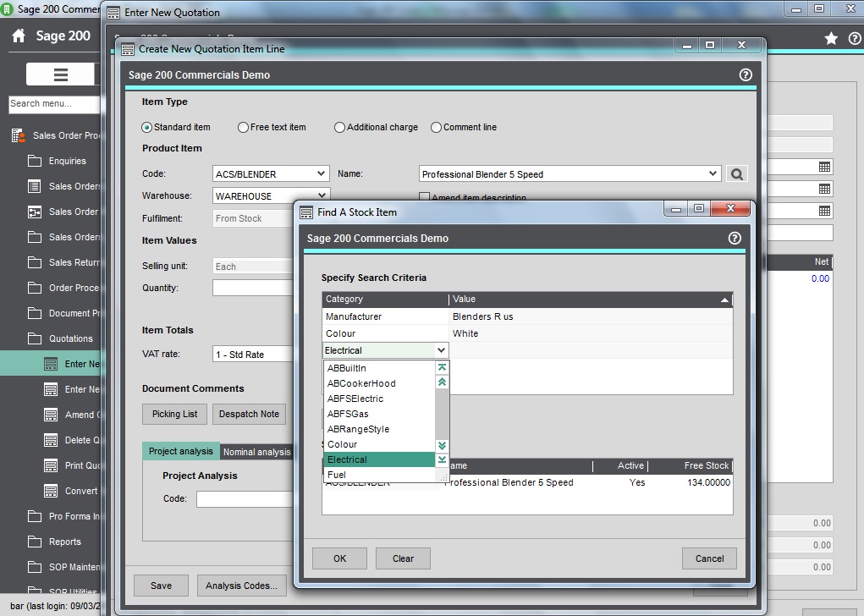Open the hamburger menu button
This screenshot has height=616, width=864.
coord(60,74)
